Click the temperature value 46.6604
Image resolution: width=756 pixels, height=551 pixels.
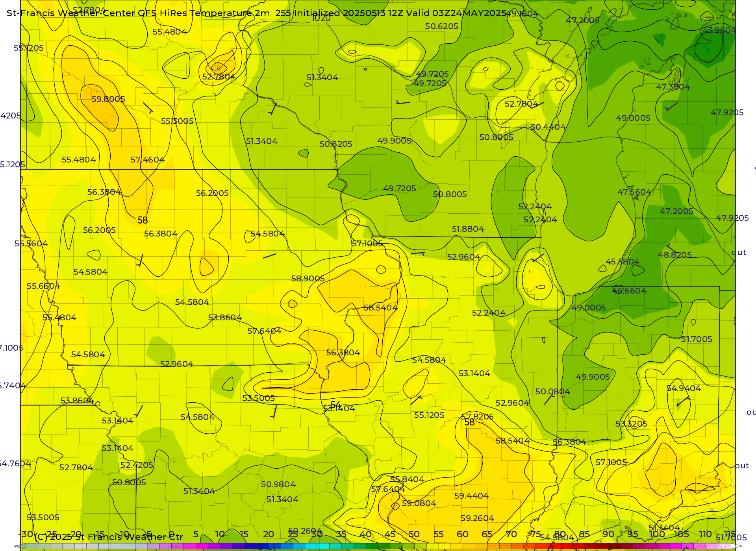pyautogui.click(x=629, y=291)
